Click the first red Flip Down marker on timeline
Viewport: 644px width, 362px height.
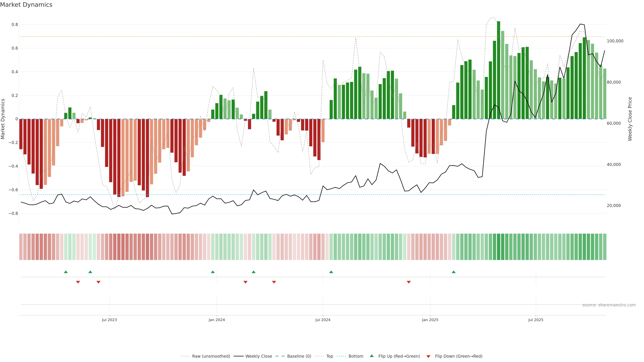point(78,282)
